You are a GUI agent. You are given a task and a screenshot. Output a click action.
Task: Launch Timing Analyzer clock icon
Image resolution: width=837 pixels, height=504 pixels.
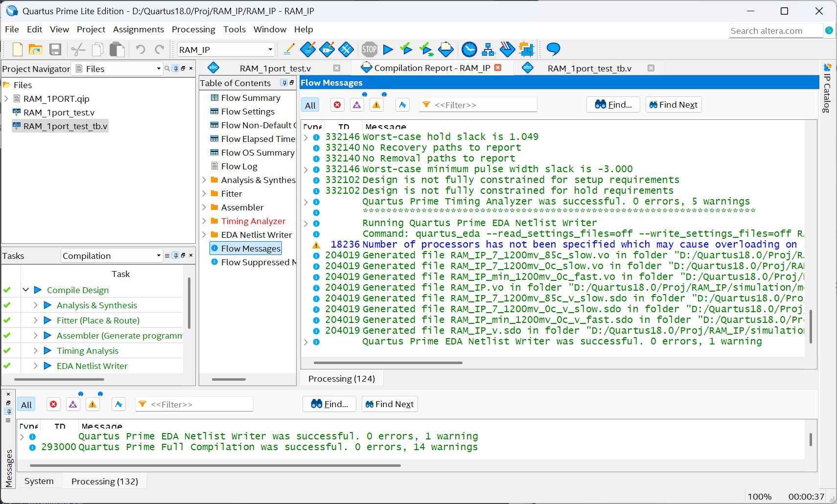pos(469,49)
